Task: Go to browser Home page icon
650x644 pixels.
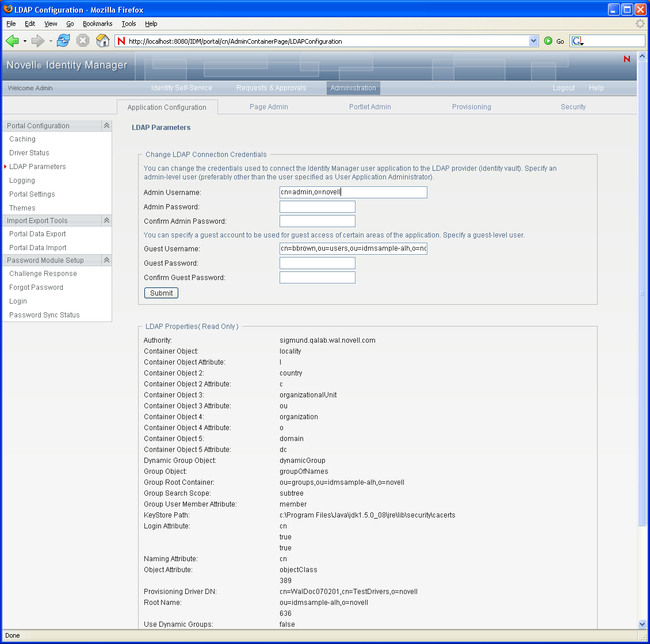Action: (102, 41)
